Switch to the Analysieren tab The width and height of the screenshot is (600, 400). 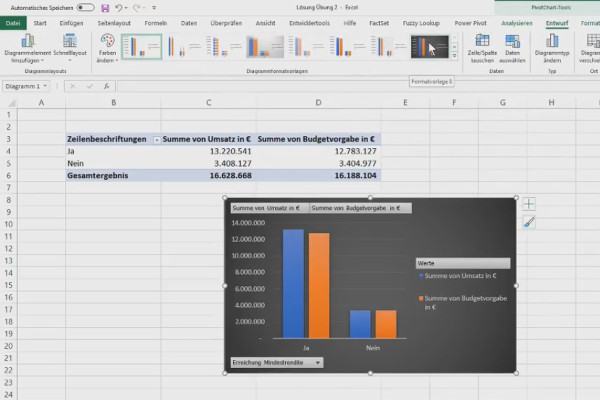517,23
